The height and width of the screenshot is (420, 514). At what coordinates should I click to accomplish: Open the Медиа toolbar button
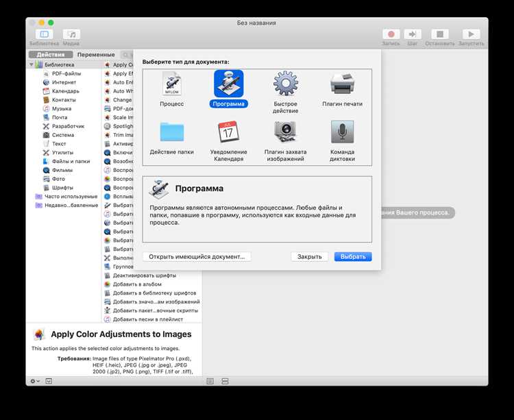pos(71,34)
